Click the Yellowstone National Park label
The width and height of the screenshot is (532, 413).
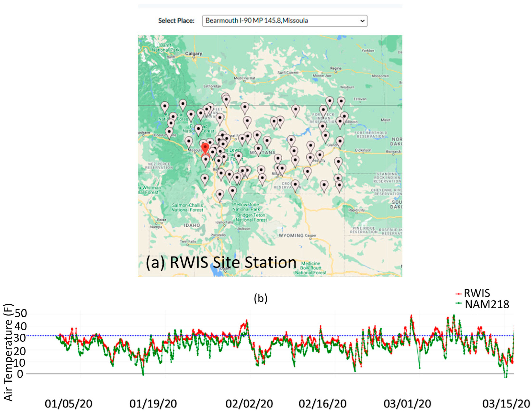246,207
